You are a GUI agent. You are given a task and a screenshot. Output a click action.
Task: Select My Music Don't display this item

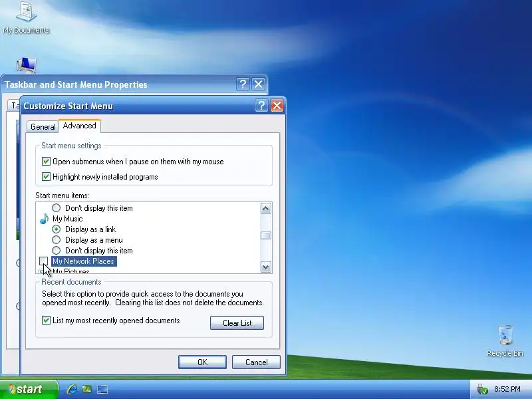pyautogui.click(x=57, y=251)
